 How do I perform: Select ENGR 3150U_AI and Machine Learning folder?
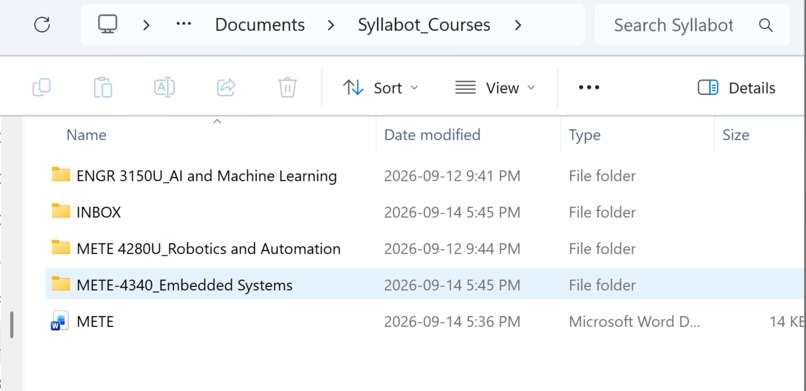click(x=207, y=176)
